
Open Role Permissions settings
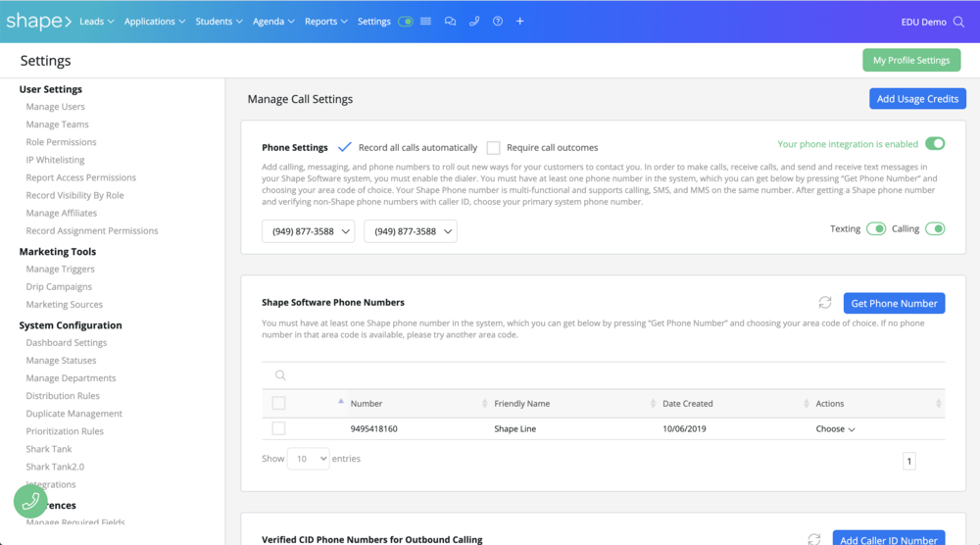coord(61,142)
